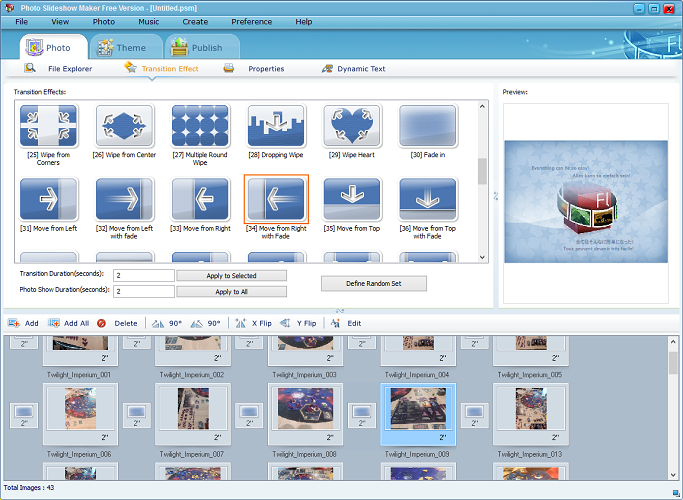The height and width of the screenshot is (500, 683).
Task: Flip photo horizontally with X Flip
Action: [253, 324]
